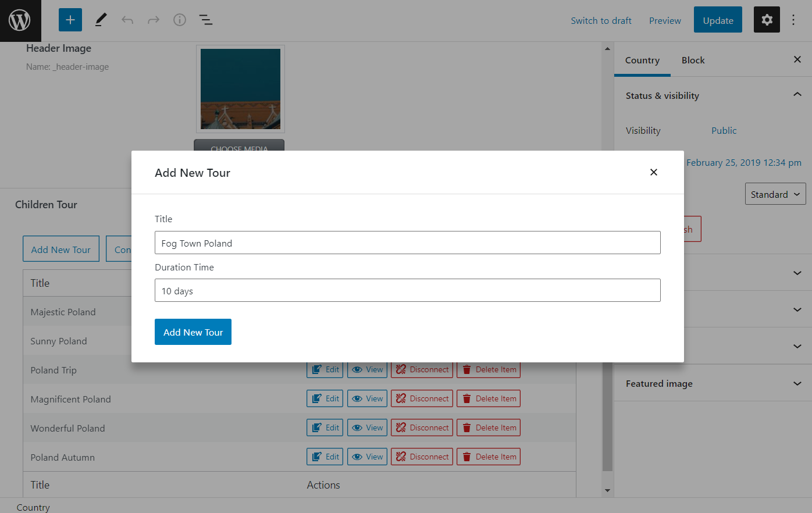Screen dimensions: 812x513
Task: Click Disconnect for Magnificent Poland
Action: [422, 398]
